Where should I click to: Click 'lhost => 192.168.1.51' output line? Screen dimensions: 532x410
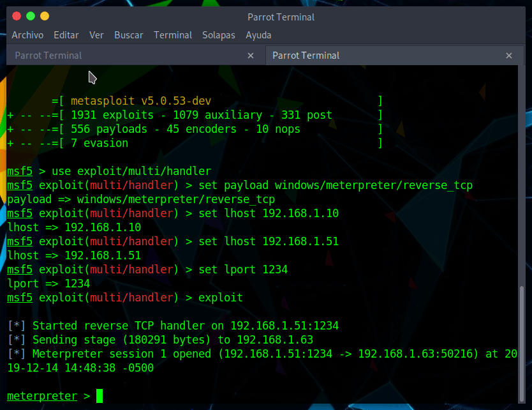(x=74, y=255)
